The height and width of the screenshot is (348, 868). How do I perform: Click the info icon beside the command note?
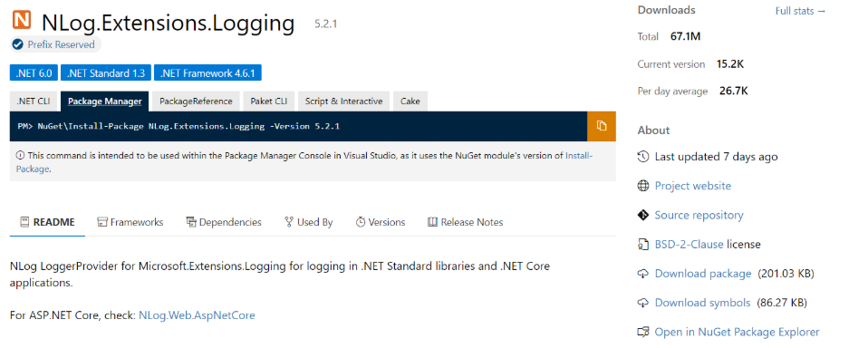[20, 156]
